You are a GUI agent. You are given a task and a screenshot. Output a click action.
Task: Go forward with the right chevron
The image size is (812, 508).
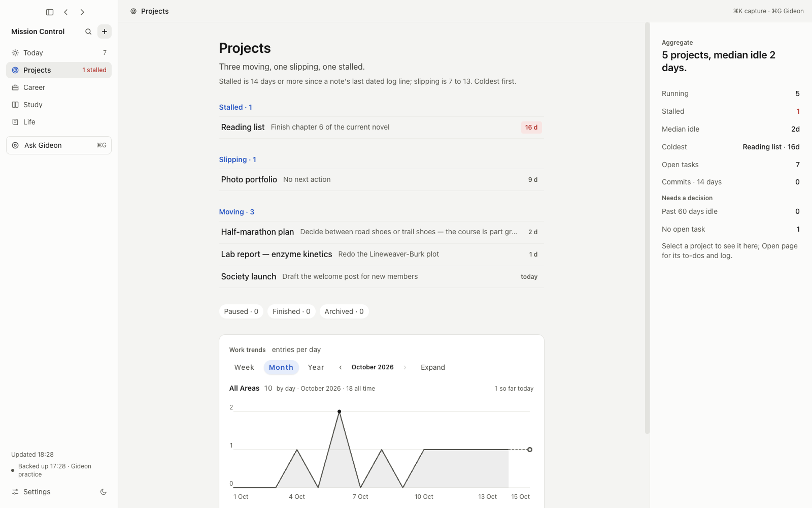pos(82,12)
